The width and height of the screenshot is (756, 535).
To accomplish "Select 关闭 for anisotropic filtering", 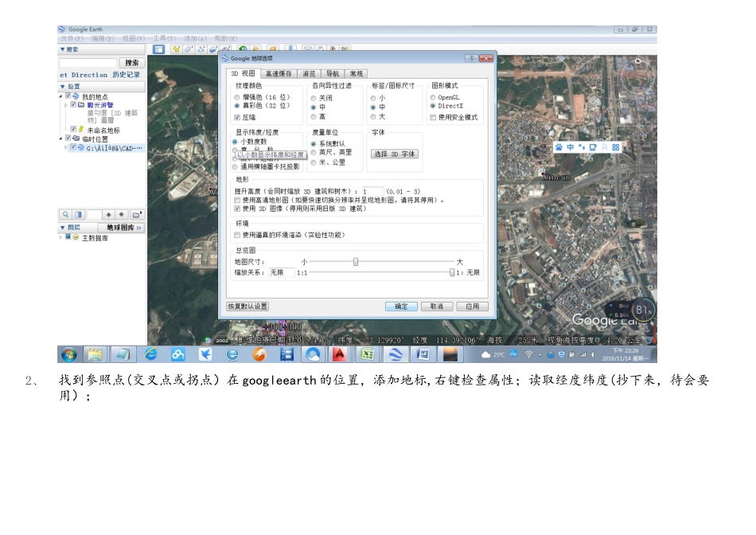I will point(314,98).
